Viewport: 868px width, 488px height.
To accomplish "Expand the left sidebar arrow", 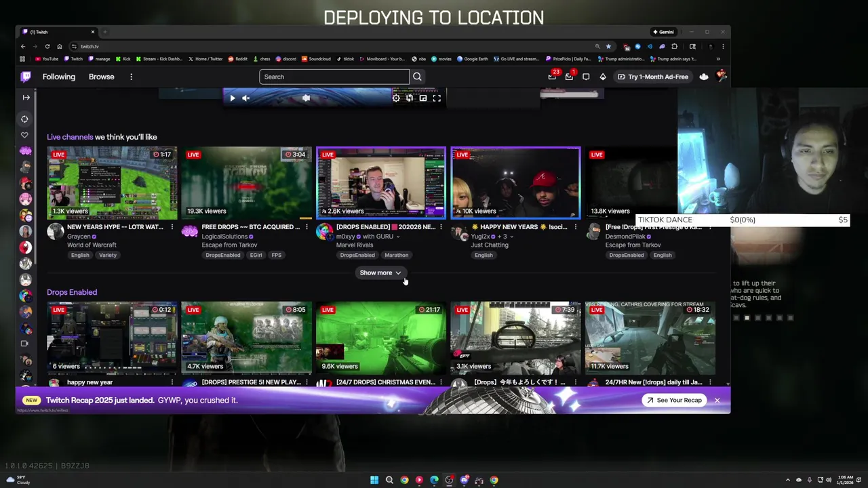I will [26, 98].
